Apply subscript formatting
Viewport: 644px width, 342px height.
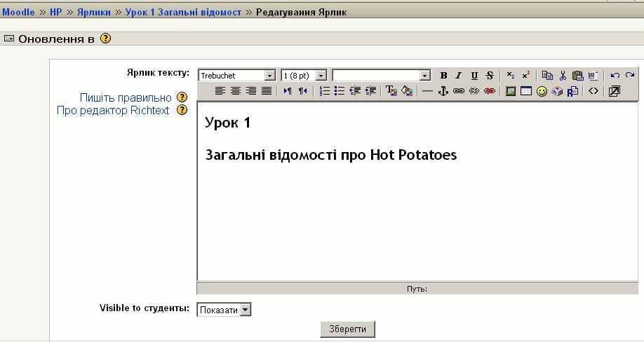pos(511,76)
